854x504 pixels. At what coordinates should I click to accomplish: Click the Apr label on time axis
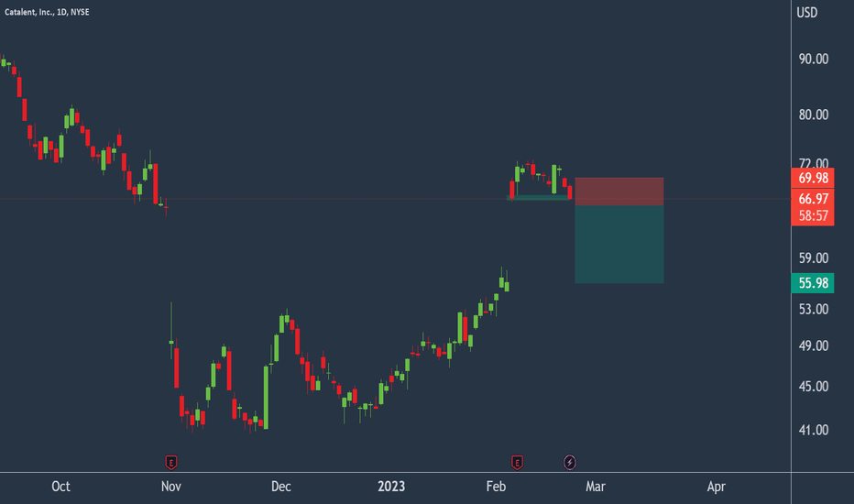[717, 487]
